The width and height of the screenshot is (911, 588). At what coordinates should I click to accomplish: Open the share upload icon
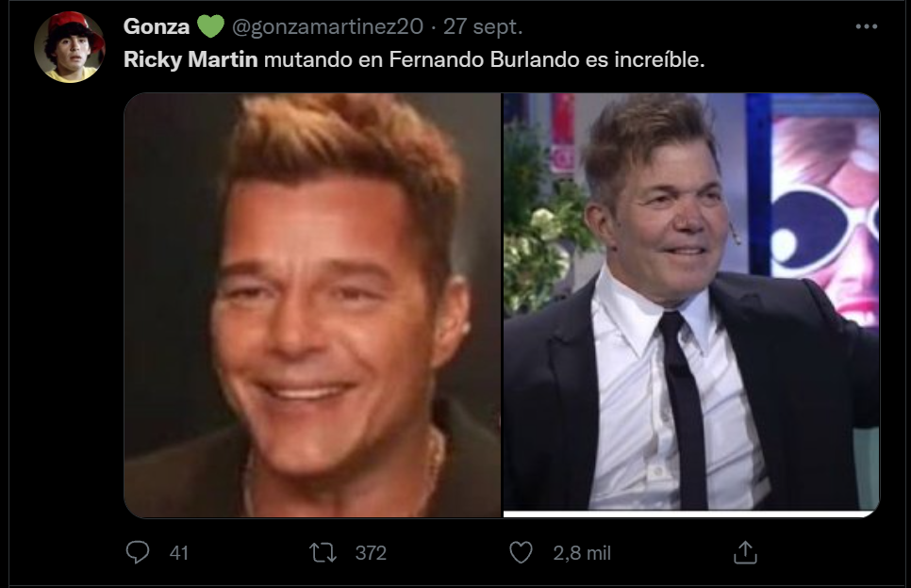(x=745, y=552)
